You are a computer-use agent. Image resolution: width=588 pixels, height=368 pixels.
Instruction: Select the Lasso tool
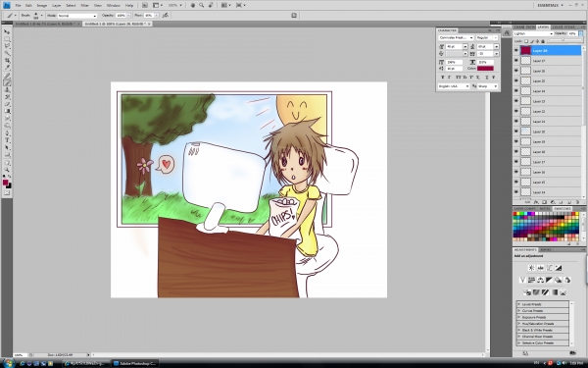(7, 46)
